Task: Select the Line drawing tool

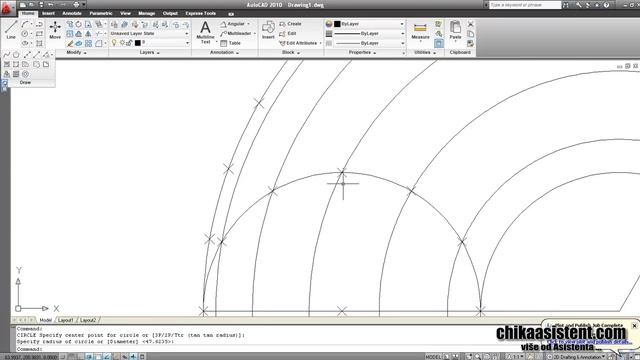Action: [11, 30]
